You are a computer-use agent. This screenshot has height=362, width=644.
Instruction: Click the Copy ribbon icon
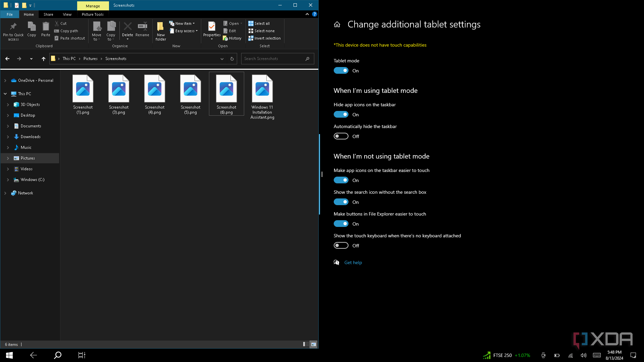pos(32,29)
